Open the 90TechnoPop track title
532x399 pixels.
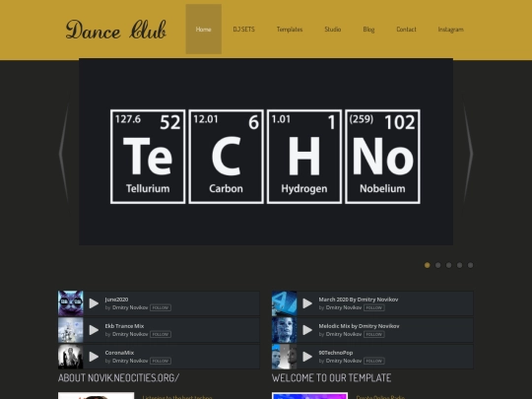[x=336, y=353]
